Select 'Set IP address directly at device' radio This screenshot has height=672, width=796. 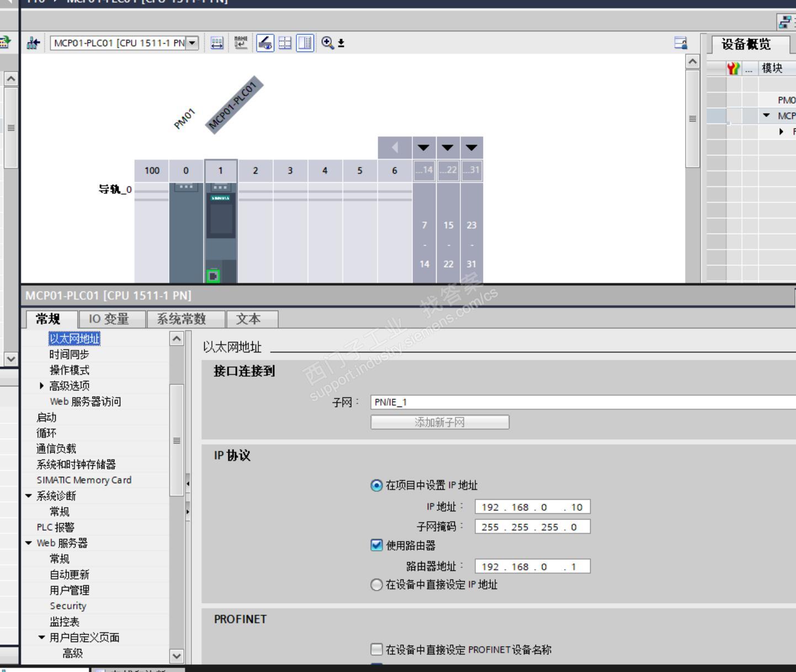[376, 585]
